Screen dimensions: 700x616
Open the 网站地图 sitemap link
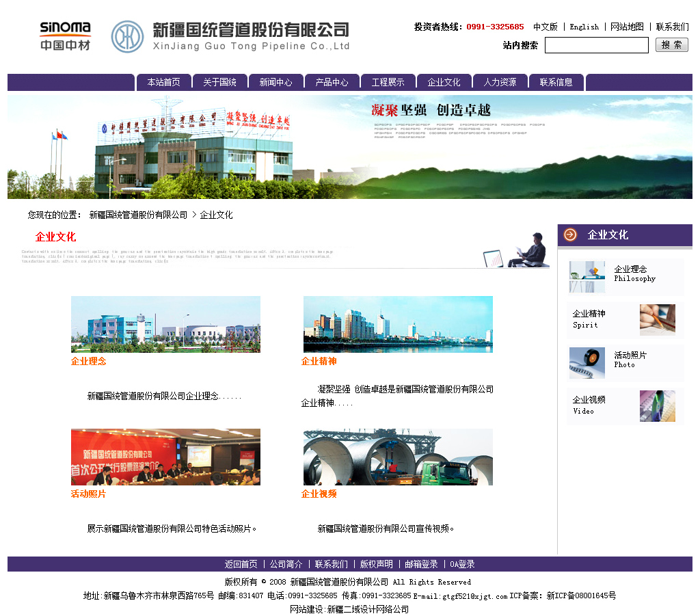coord(627,27)
